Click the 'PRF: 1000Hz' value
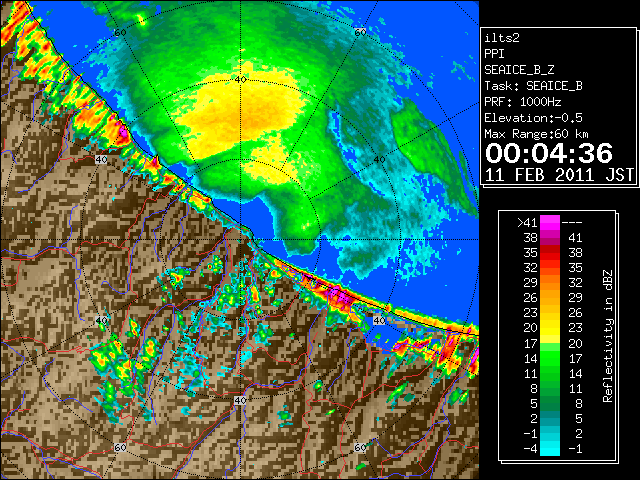Screen dimensions: 640x480 pyautogui.click(x=523, y=102)
